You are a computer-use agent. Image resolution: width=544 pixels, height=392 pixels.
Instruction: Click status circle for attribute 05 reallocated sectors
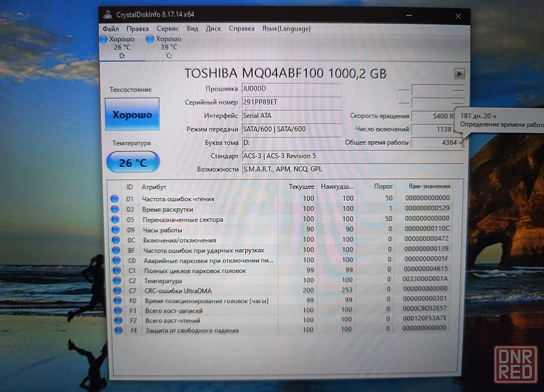tap(114, 220)
